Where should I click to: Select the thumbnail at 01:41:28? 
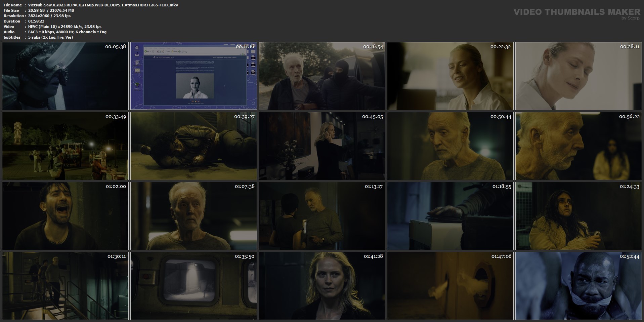pos(322,286)
